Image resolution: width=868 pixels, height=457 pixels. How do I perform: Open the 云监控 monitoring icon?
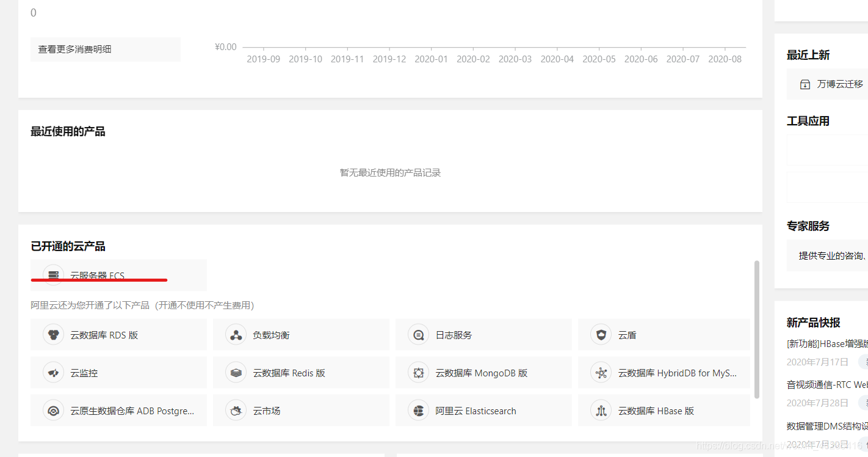point(53,373)
